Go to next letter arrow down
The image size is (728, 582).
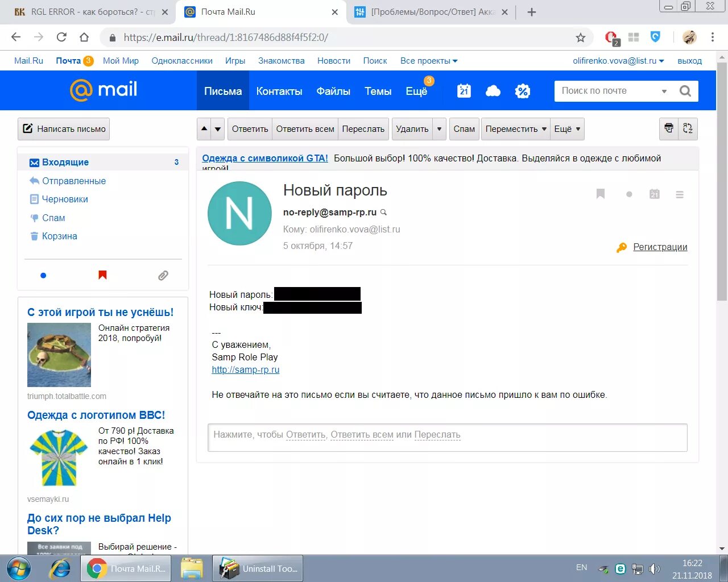click(218, 129)
